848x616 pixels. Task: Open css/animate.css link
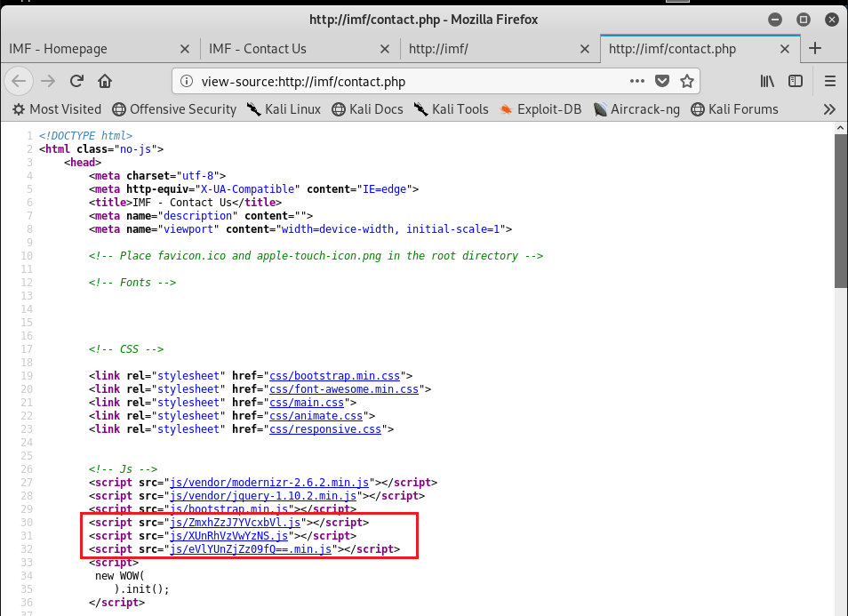[x=316, y=416]
